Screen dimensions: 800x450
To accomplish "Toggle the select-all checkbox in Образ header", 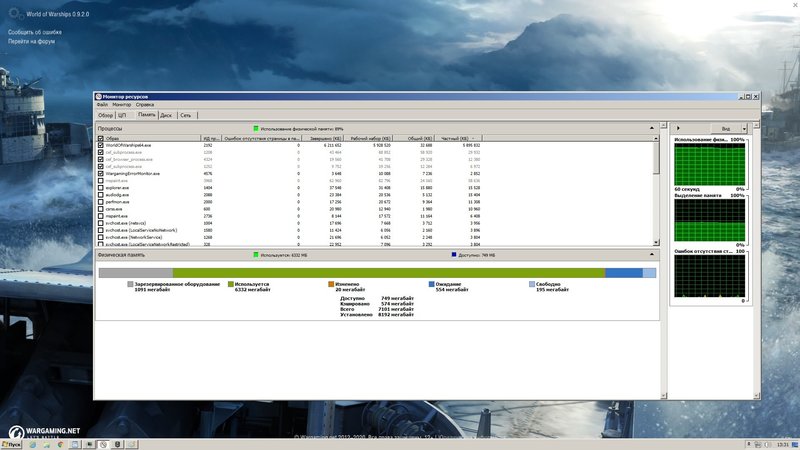I will click(101, 138).
